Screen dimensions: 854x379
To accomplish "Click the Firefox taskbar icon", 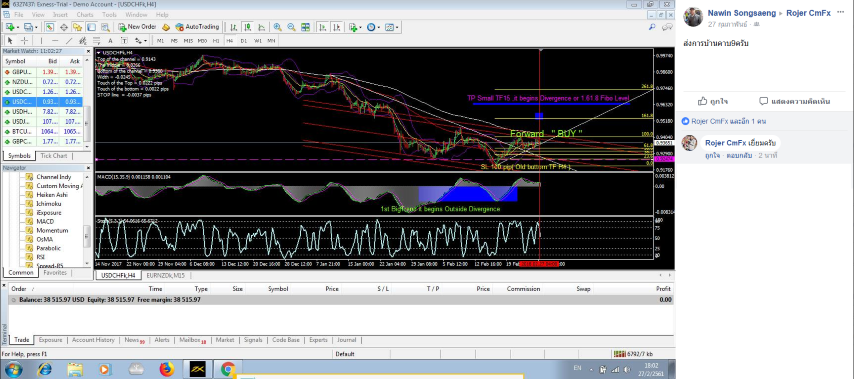I will click(x=167, y=370).
